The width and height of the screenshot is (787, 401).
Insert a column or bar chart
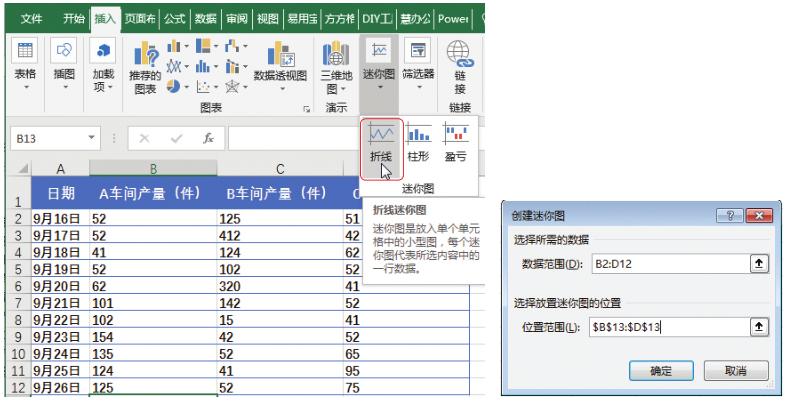(174, 46)
